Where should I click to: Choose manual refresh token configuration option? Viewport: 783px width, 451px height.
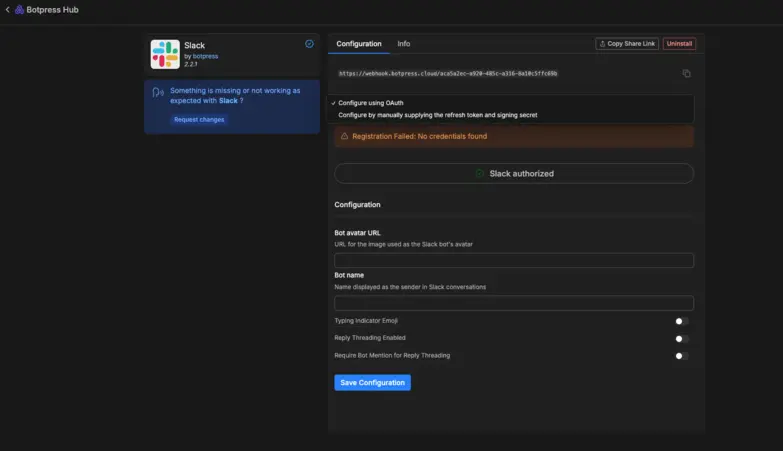coord(437,115)
